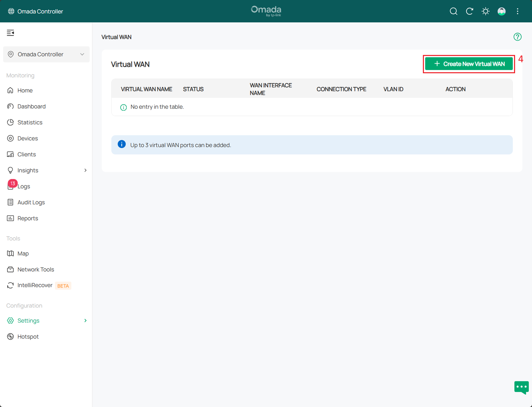Image resolution: width=532 pixels, height=407 pixels.
Task: Click the green info icon in empty table row
Action: pos(123,107)
